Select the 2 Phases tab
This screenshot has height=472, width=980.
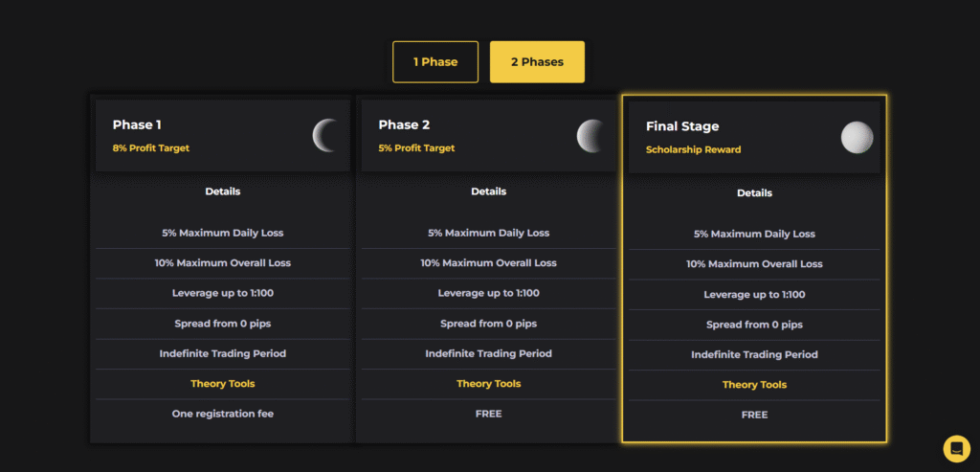(537, 62)
